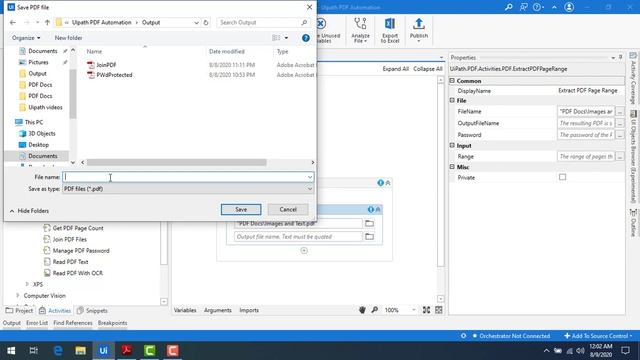This screenshot has height=360, width=640.
Task: Collapse the File property group
Action: coord(452,100)
